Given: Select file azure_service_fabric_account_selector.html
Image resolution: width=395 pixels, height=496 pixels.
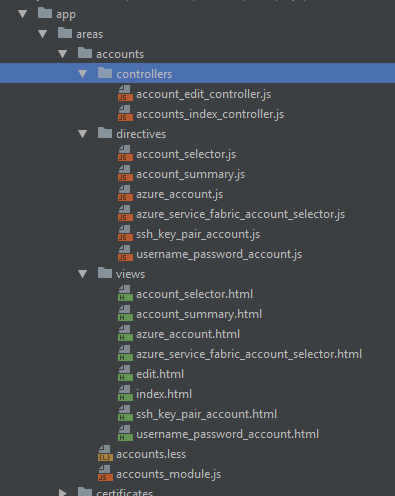Looking at the screenshot, I should pyautogui.click(x=249, y=354).
